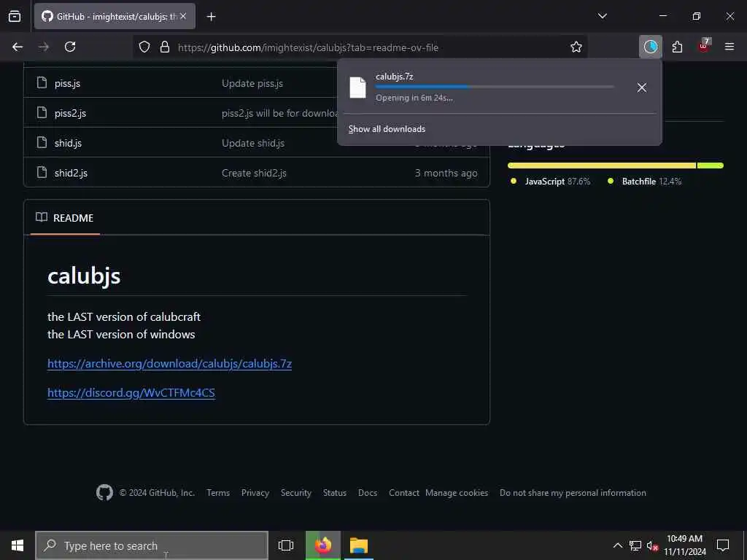Open the notification center icon
747x560 pixels.
(x=723, y=545)
